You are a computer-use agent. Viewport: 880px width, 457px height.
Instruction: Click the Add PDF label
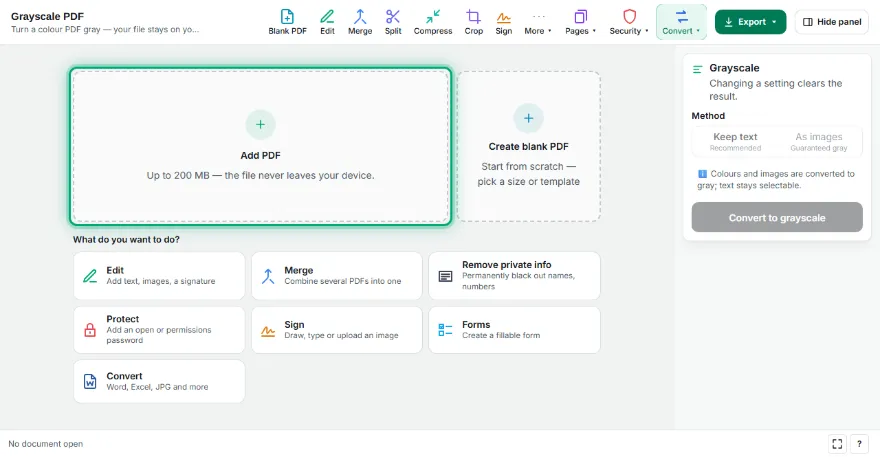coord(260,156)
